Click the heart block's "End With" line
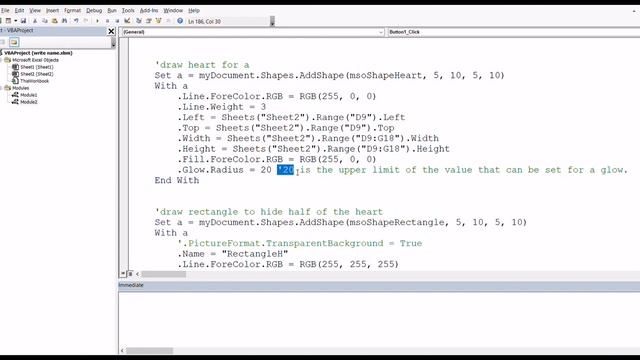Screen dimensions: 640x360 pos(177,180)
